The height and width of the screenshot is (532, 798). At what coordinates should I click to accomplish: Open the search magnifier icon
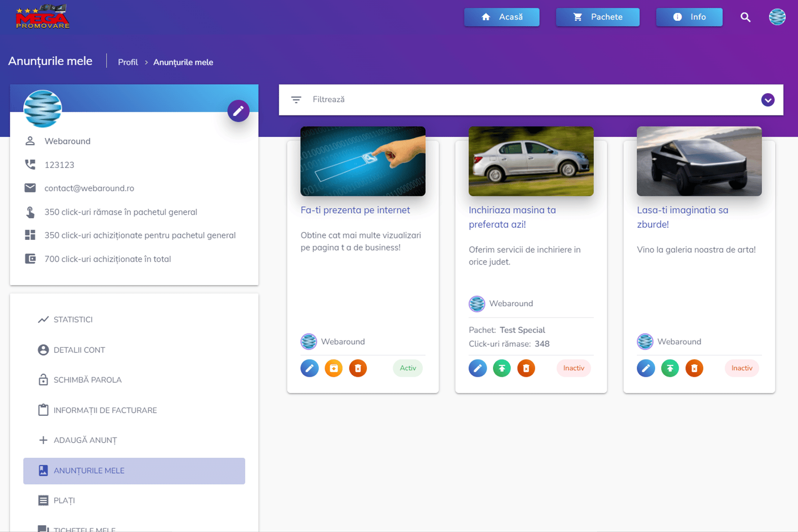745,17
